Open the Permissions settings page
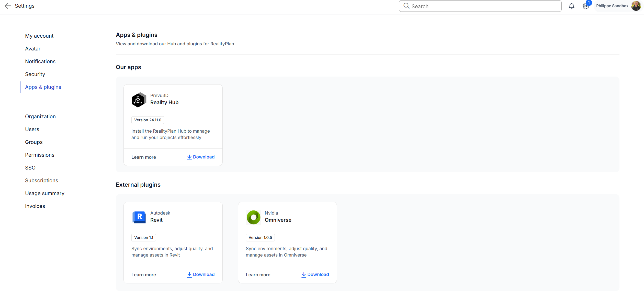The height and width of the screenshot is (308, 644). pyautogui.click(x=40, y=155)
